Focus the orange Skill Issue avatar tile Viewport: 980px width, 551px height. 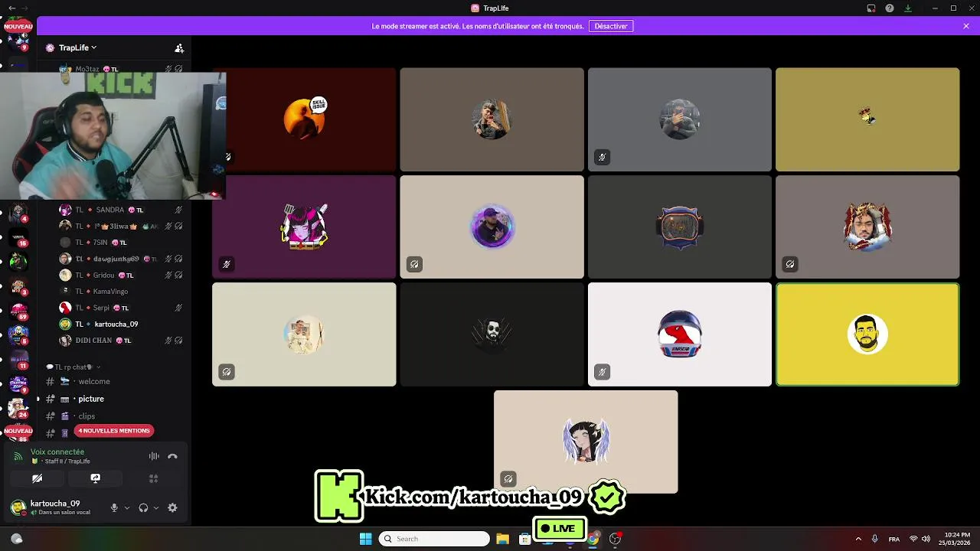pos(304,119)
